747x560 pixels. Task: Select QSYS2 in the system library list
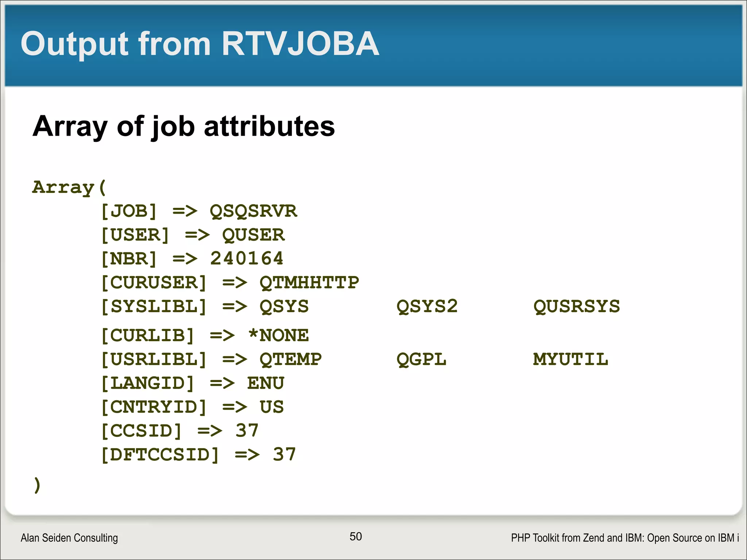coord(427,306)
